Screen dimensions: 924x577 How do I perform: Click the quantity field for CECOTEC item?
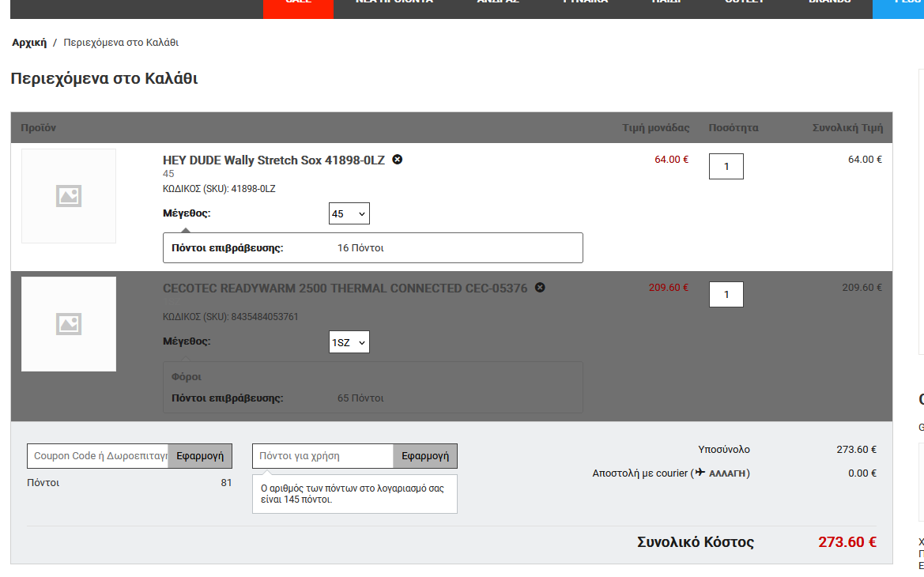(x=726, y=294)
